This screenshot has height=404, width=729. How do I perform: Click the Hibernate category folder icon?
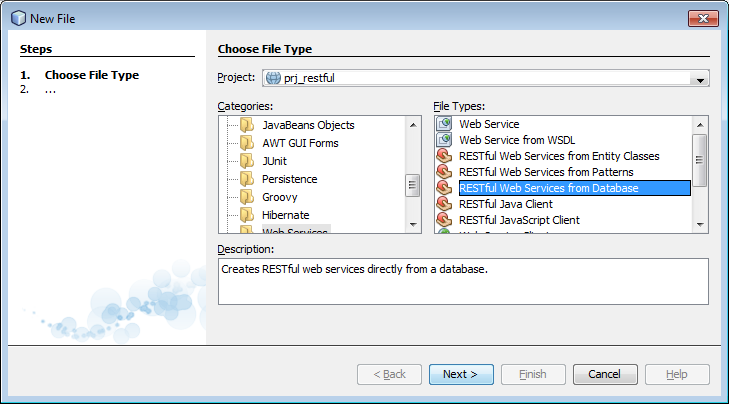pyautogui.click(x=247, y=215)
